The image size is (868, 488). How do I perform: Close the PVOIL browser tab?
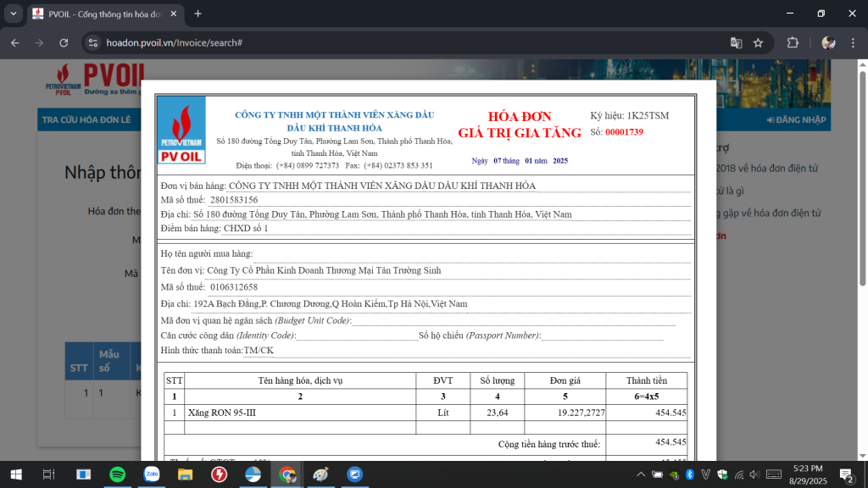173,14
